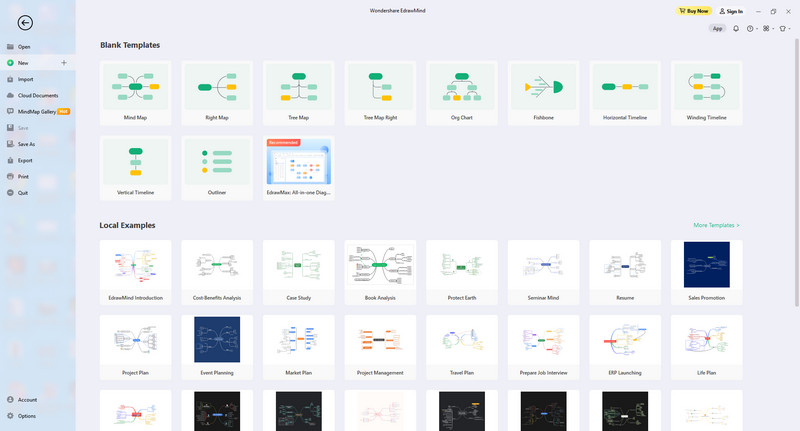Open the EdrawMax recommended card

(x=298, y=168)
